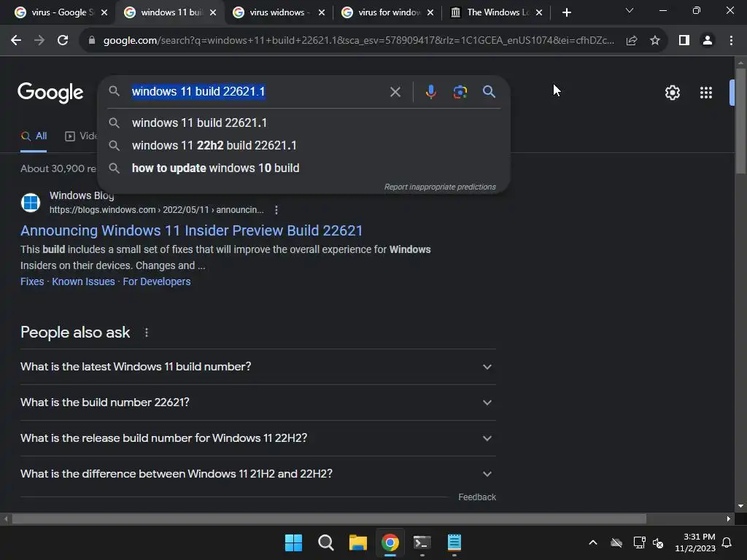Click the muted volume tray icon

pos(659,542)
